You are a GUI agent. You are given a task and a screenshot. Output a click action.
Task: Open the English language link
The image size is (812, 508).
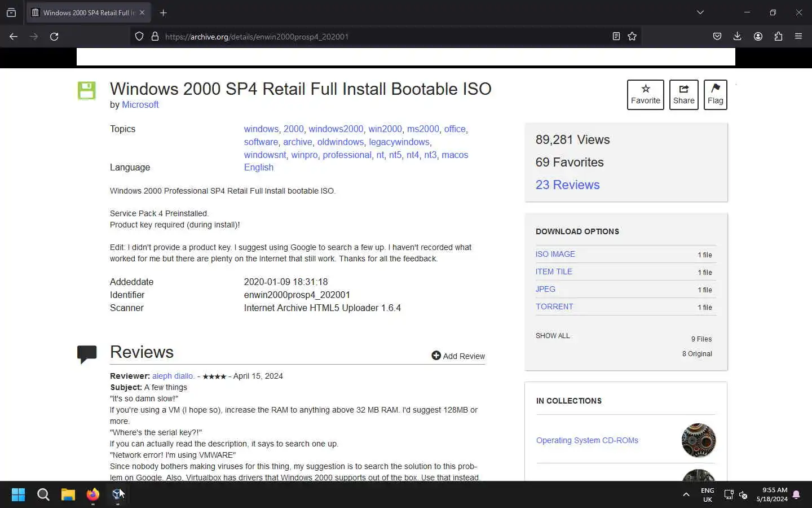click(x=259, y=167)
